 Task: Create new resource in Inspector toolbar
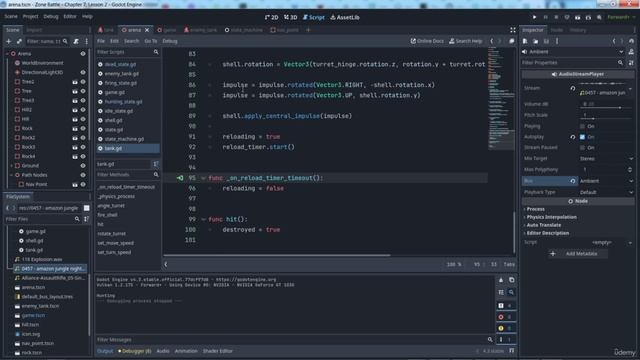click(x=525, y=41)
